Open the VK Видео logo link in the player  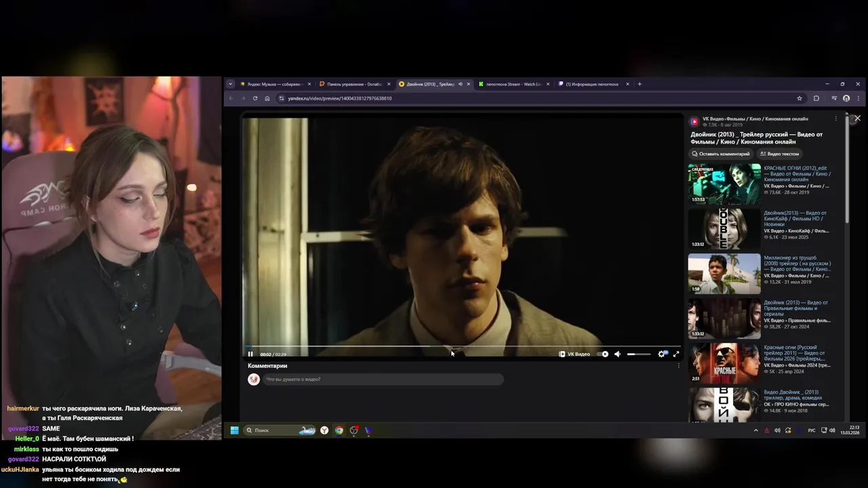(574, 354)
